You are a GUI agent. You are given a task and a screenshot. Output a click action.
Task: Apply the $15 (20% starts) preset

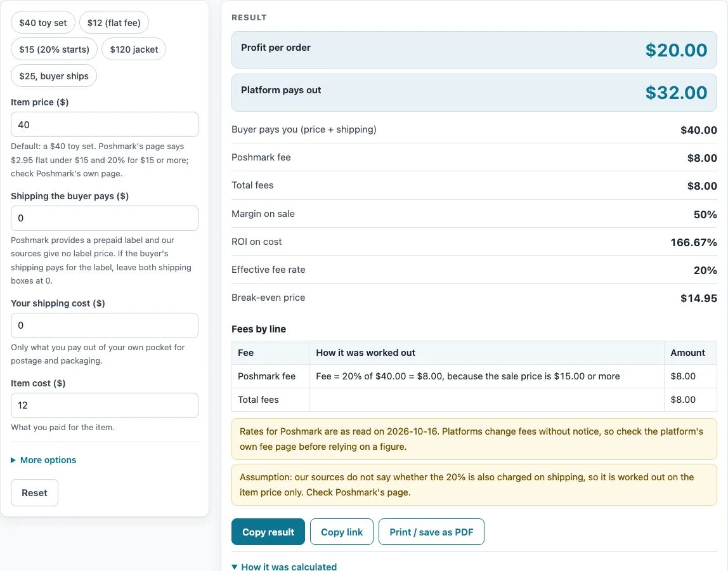pos(55,49)
